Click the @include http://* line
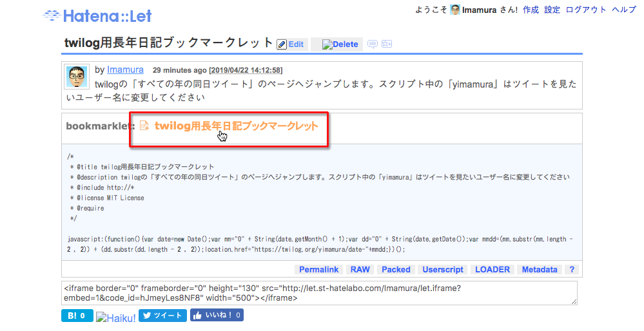This screenshot has height=331, width=644. 102,187
